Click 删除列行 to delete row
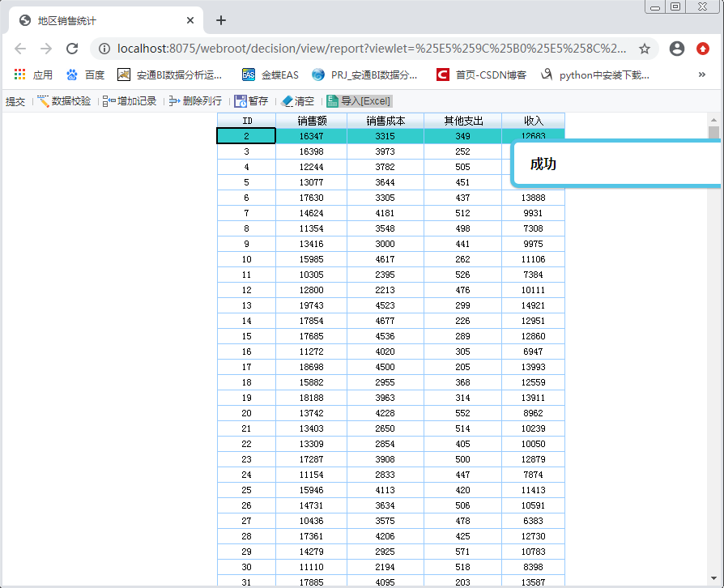 [x=195, y=101]
